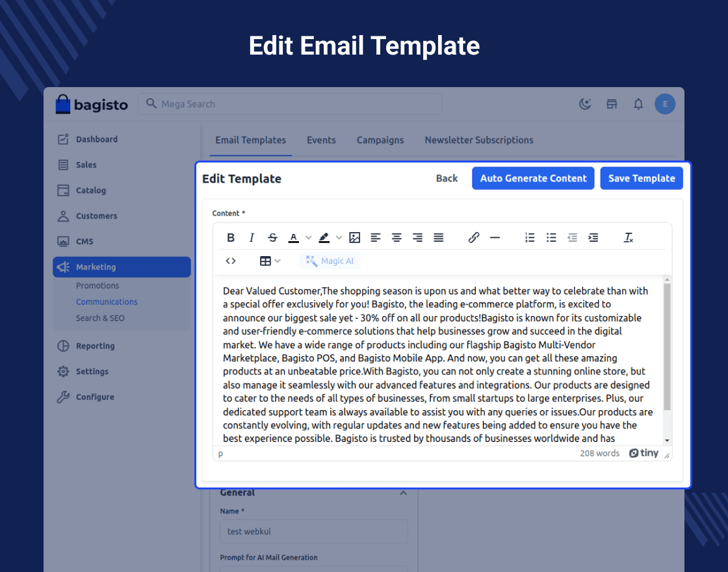This screenshot has height=572, width=728.
Task: Click the Magic AI button
Action: (x=330, y=261)
